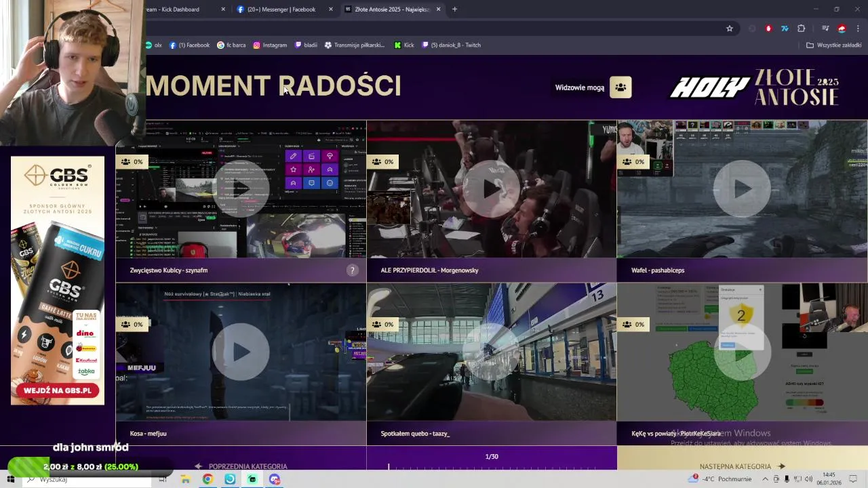The width and height of the screenshot is (868, 488).
Task: Click the red extension icon in toolbar
Action: [768, 28]
